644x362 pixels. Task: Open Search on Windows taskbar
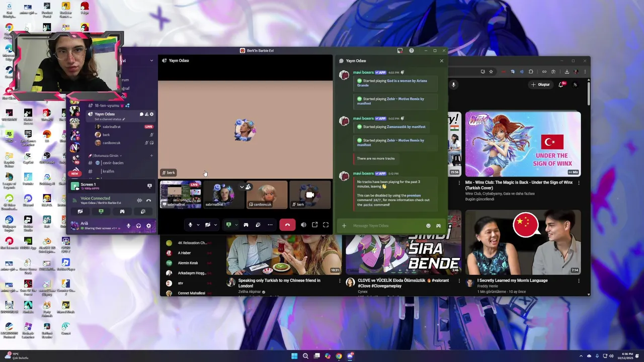click(x=305, y=356)
